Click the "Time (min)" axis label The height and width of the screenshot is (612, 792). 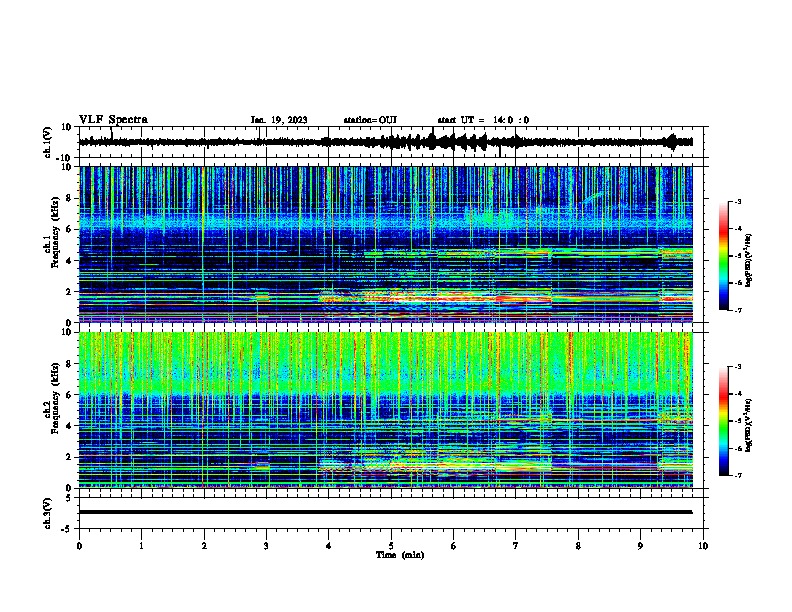(x=400, y=555)
